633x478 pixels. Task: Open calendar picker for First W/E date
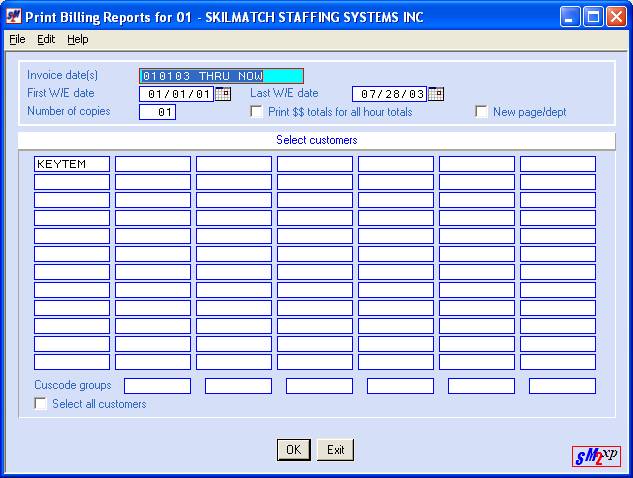223,94
